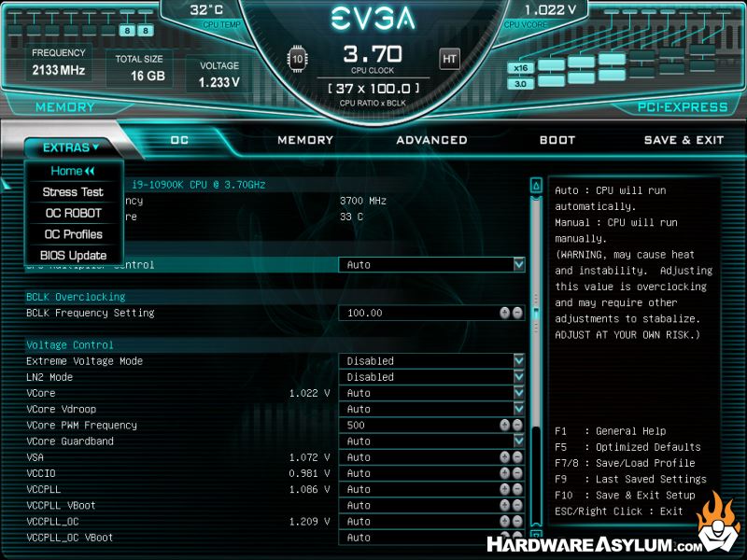Launch OC ROBOT from EXTRAS menu
The width and height of the screenshot is (747, 560).
pos(73,214)
